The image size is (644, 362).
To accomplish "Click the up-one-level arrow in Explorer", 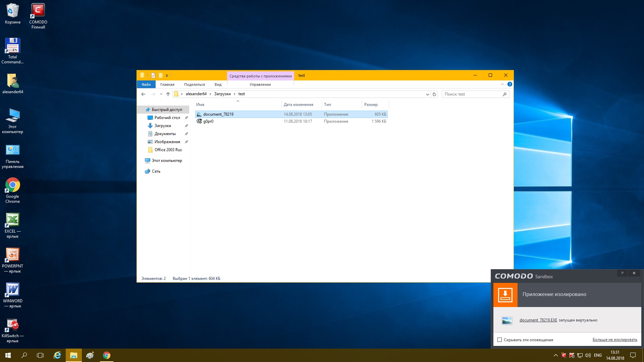I will pyautogui.click(x=168, y=94).
